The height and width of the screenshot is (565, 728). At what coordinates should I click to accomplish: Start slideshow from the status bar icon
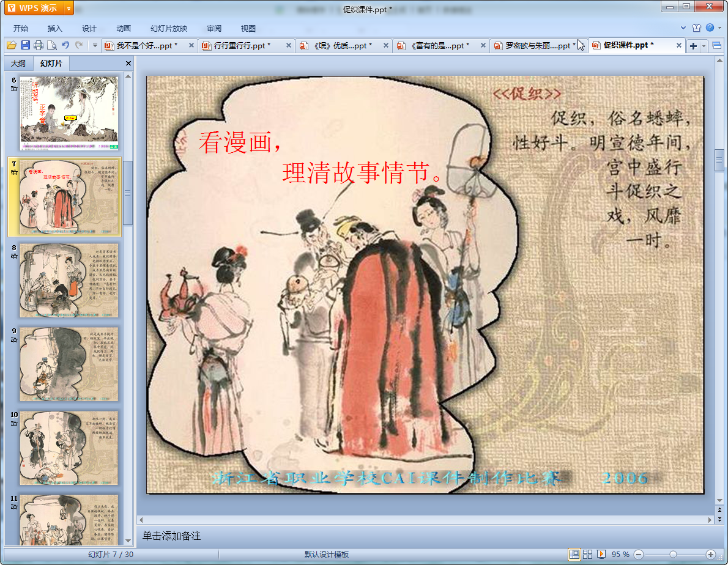point(601,554)
